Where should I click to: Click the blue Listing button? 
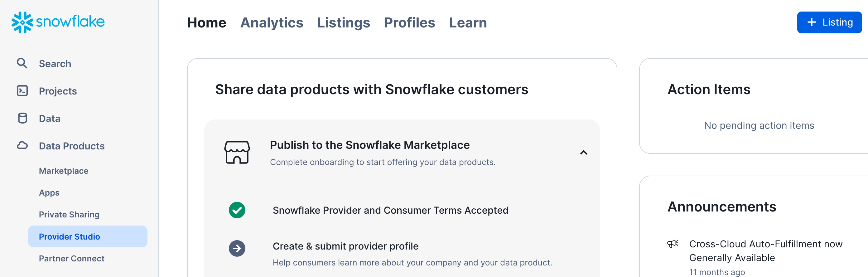pyautogui.click(x=829, y=22)
